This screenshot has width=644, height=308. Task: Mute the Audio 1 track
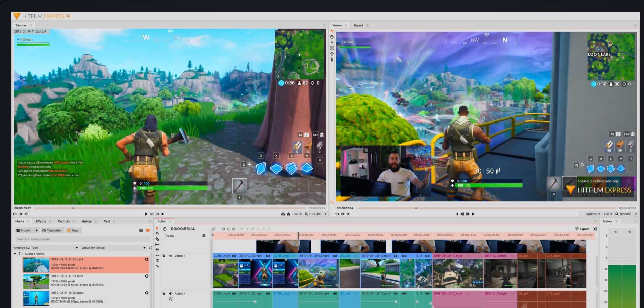171,294
